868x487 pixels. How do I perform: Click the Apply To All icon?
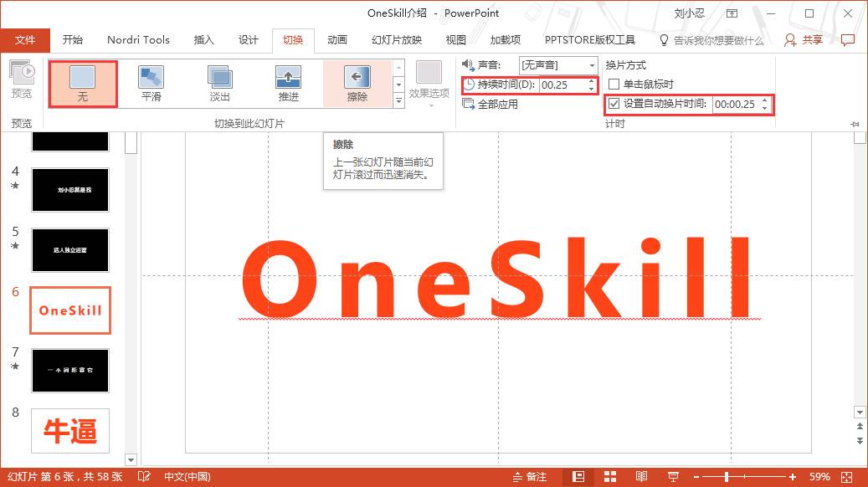coord(469,104)
